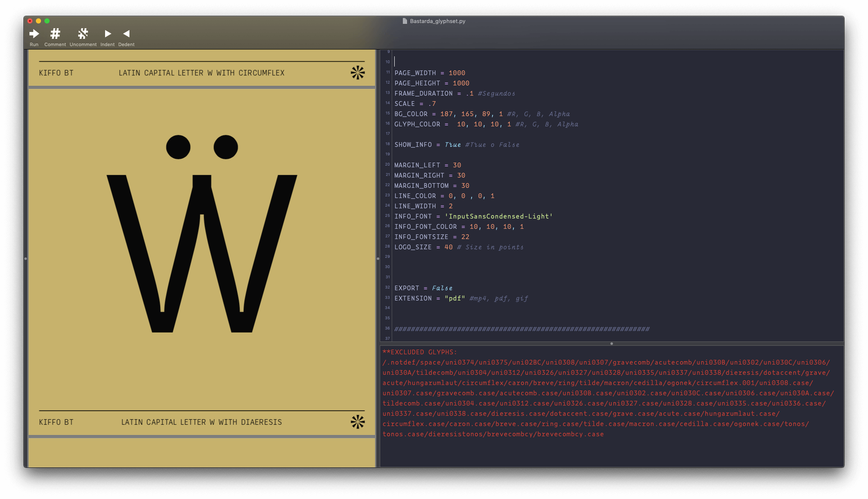The height and width of the screenshot is (499, 868).
Task: Click the Uncomment crossed-hash icon
Action: [83, 33]
